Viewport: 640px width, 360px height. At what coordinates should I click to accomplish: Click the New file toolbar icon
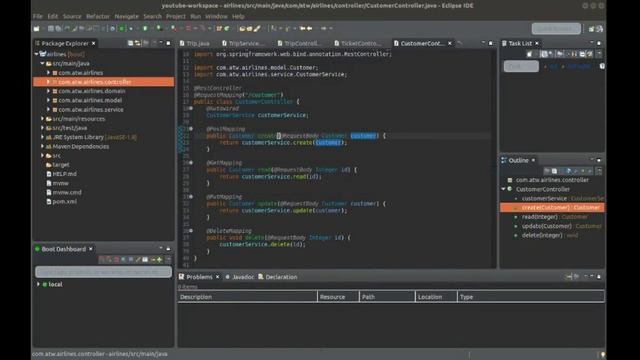pos(37,29)
